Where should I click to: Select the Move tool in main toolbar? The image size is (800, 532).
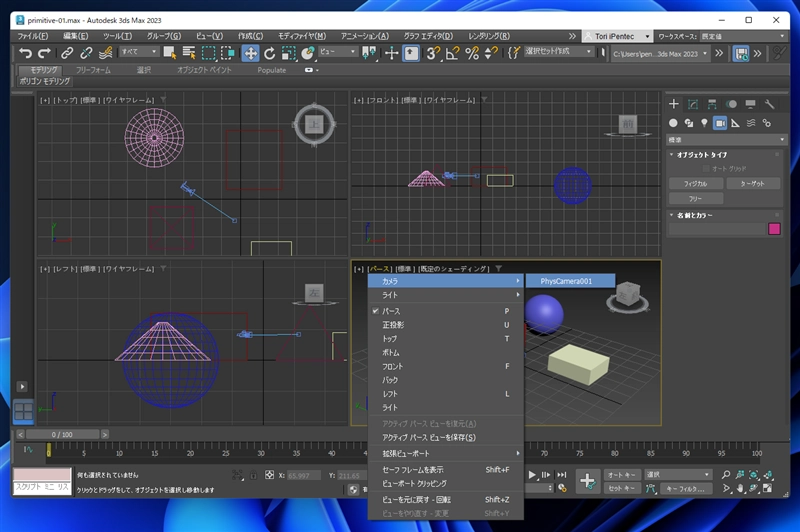(250, 52)
